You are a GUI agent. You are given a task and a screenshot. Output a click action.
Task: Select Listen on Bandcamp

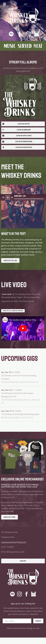point(23,130)
